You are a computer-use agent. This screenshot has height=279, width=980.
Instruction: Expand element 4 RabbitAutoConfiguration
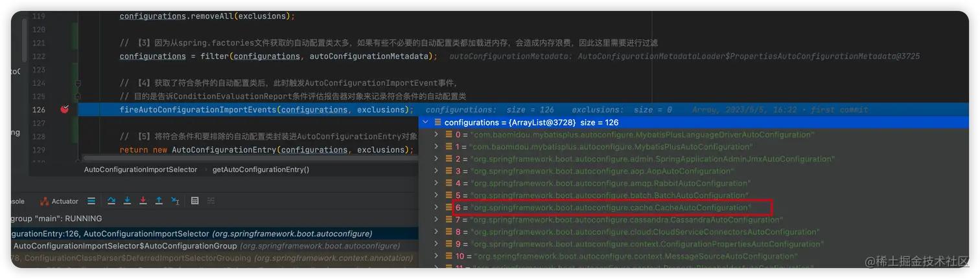tap(436, 183)
